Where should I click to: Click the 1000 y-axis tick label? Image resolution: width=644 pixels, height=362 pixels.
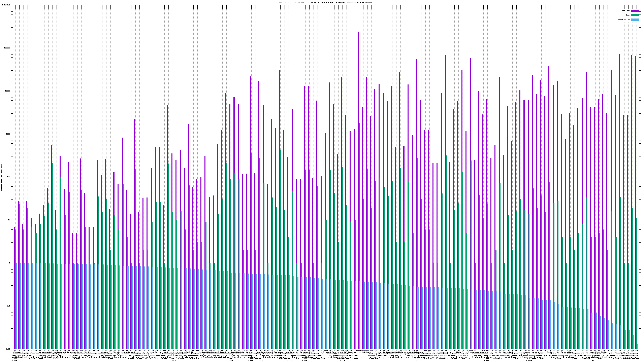(8, 134)
